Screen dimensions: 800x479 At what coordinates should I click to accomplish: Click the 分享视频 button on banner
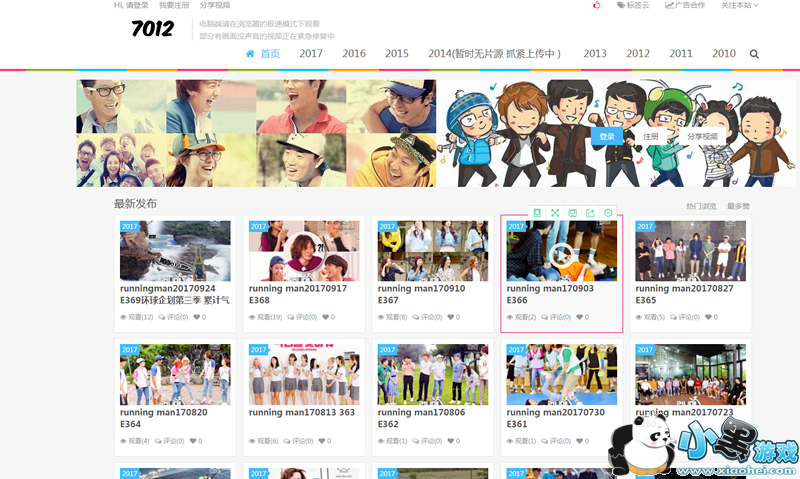click(702, 136)
